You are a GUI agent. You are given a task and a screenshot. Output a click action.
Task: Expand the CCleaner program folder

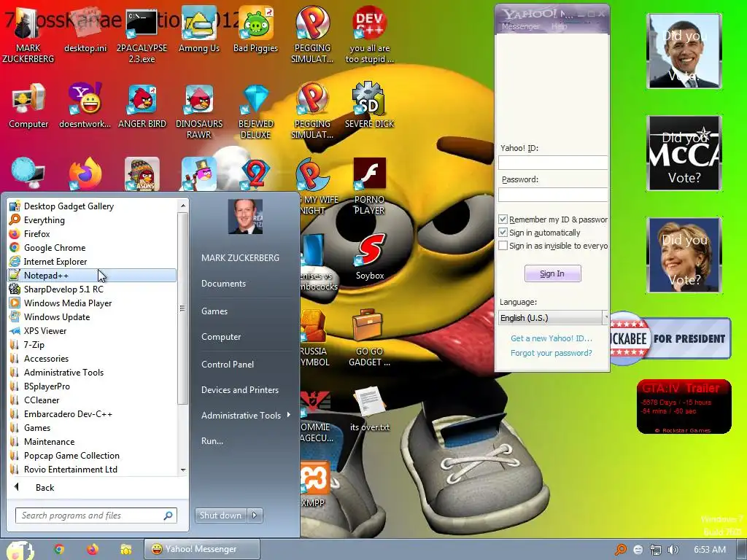(x=93, y=400)
